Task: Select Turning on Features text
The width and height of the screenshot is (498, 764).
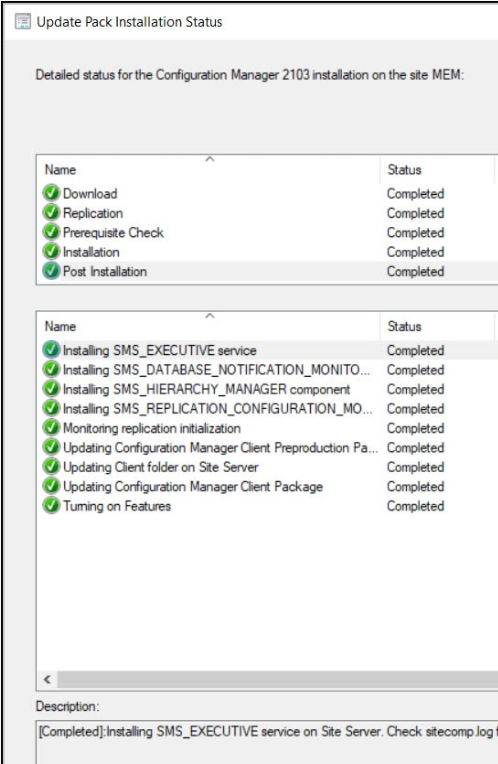Action: [x=117, y=506]
